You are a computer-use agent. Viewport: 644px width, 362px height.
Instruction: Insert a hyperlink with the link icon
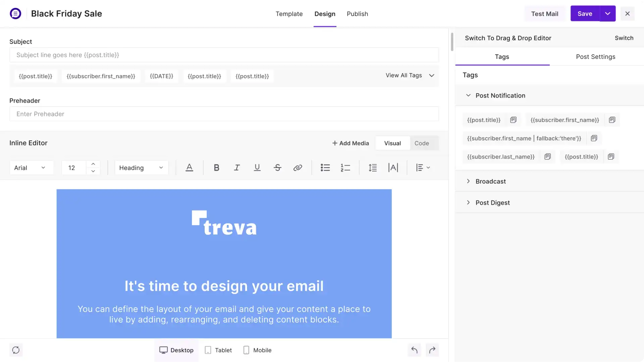[298, 168]
